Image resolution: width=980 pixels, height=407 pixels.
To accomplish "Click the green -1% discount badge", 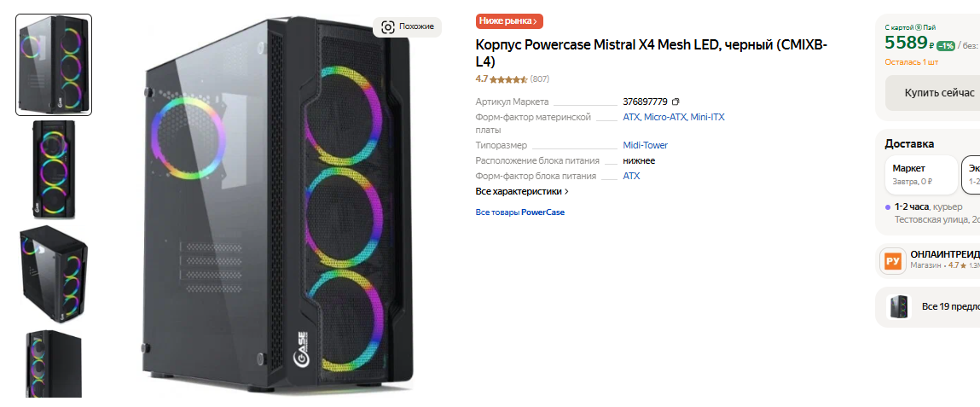I will (945, 45).
